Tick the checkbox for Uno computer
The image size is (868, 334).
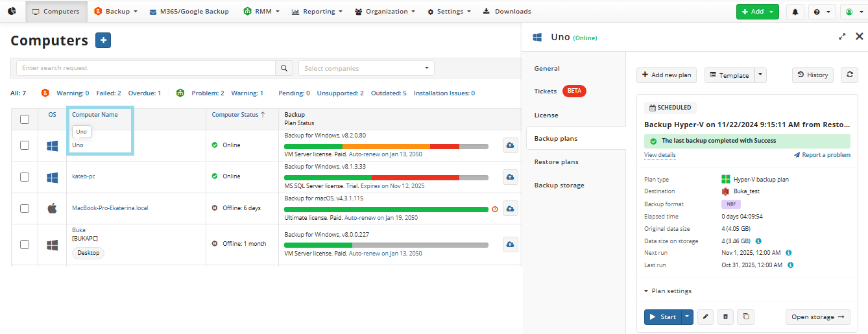click(x=25, y=145)
